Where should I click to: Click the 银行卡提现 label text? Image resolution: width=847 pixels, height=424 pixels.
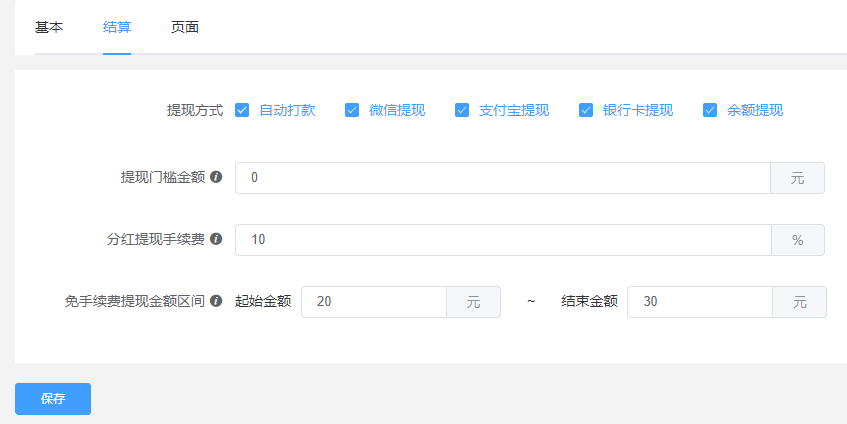pos(638,110)
